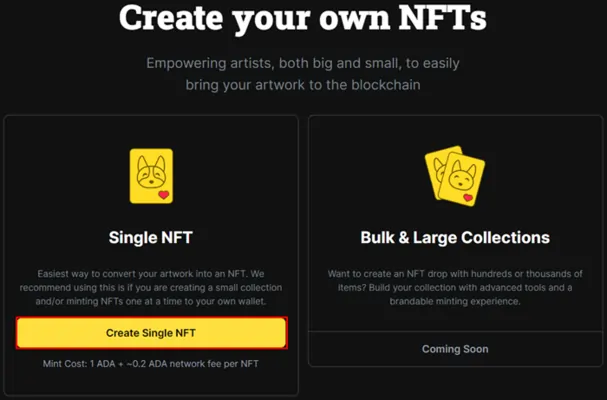Select the Coming Soon label under Bulk collections

[x=455, y=349]
